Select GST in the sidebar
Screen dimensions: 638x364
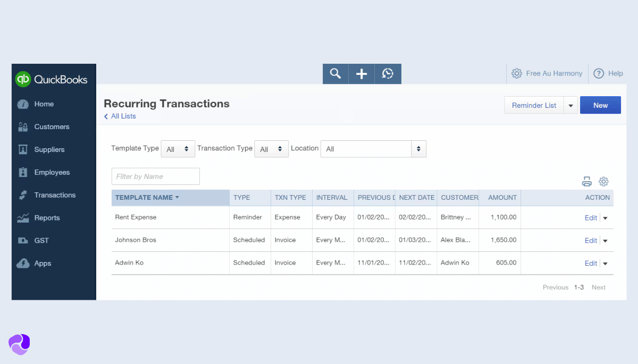(41, 241)
